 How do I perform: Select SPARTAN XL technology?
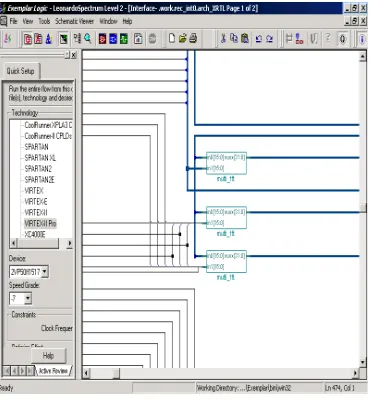40,158
